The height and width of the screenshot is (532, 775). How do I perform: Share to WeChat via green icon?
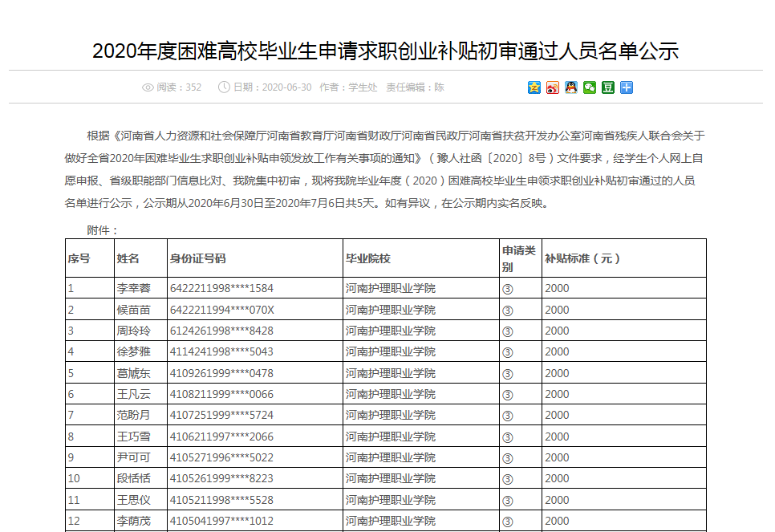pos(590,87)
